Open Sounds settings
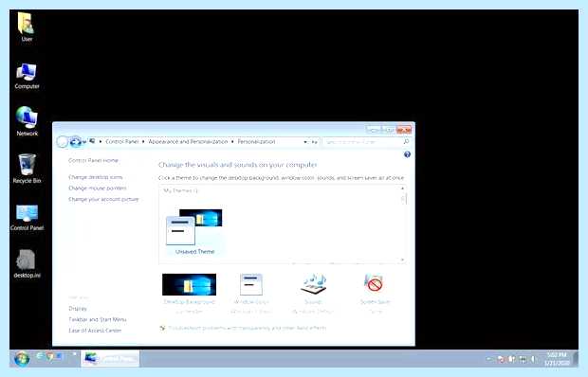 click(x=313, y=294)
